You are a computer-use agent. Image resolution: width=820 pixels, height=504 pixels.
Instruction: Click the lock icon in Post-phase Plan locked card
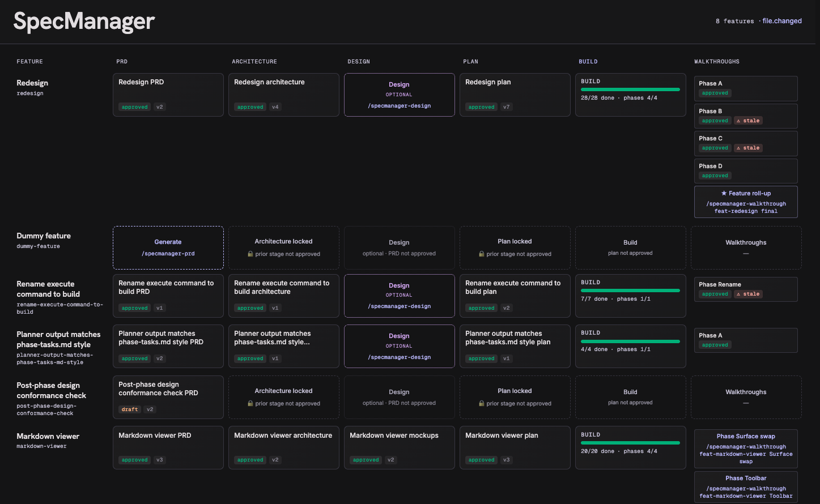click(481, 404)
